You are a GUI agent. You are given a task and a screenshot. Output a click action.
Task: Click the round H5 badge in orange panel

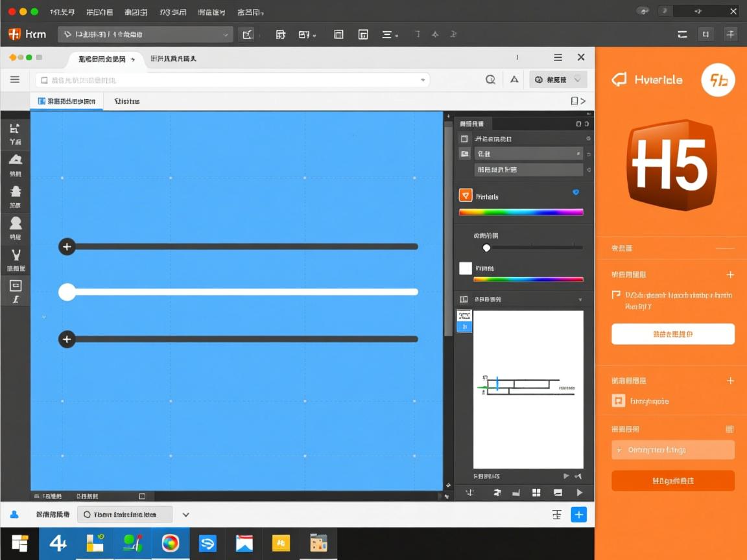click(x=718, y=80)
